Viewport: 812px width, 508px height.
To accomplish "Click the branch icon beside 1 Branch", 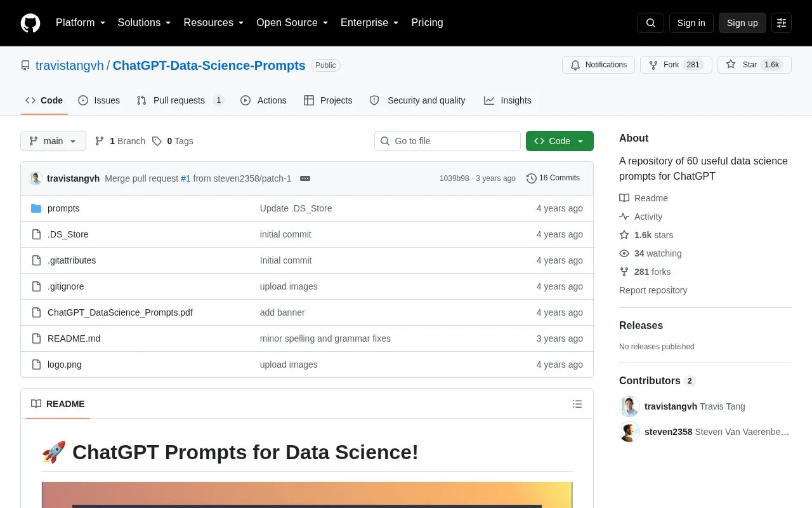I will click(x=100, y=141).
